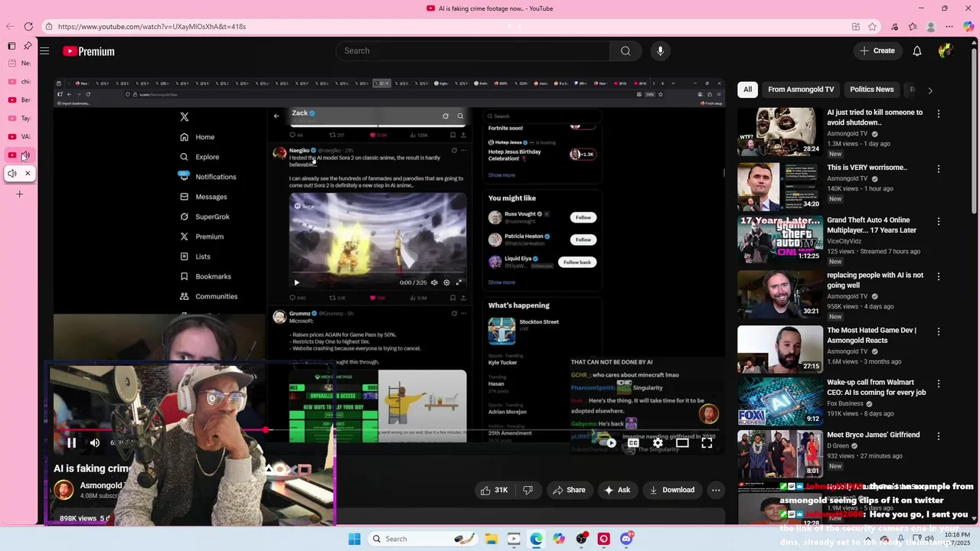
Task: Open options for Walmart CEO wake-up call video
Action: (x=939, y=383)
